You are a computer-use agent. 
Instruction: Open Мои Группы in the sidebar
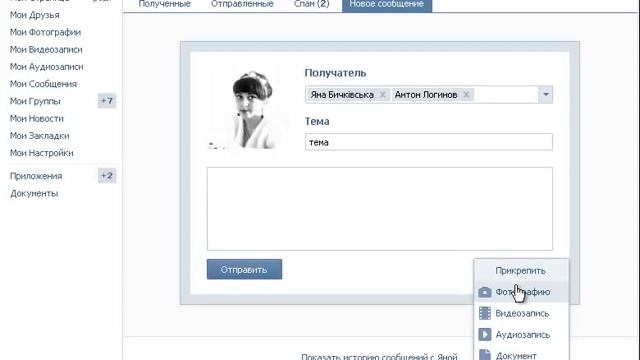pos(35,101)
